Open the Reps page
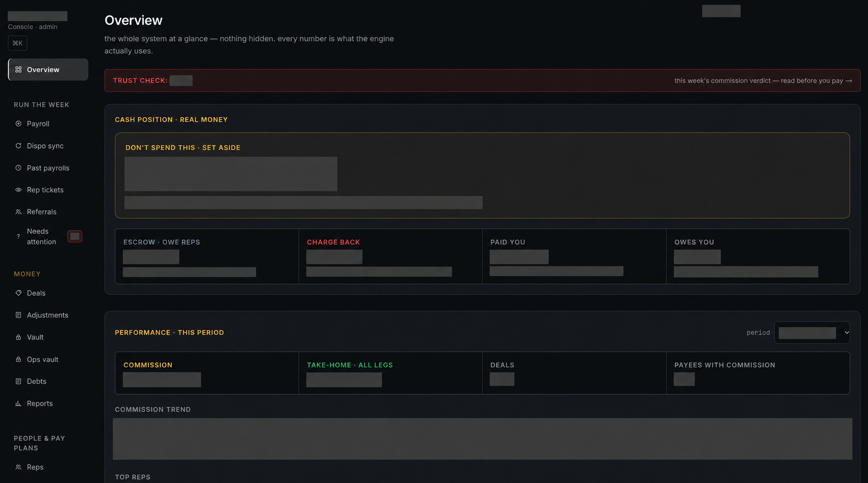868x483 pixels. (48, 467)
